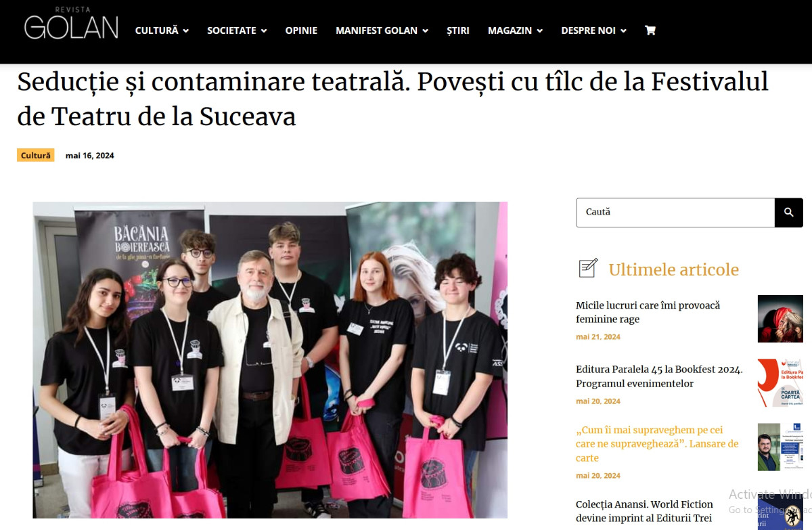Expand the Societate dropdown menu
Screen dimensions: 812x530
click(x=237, y=30)
